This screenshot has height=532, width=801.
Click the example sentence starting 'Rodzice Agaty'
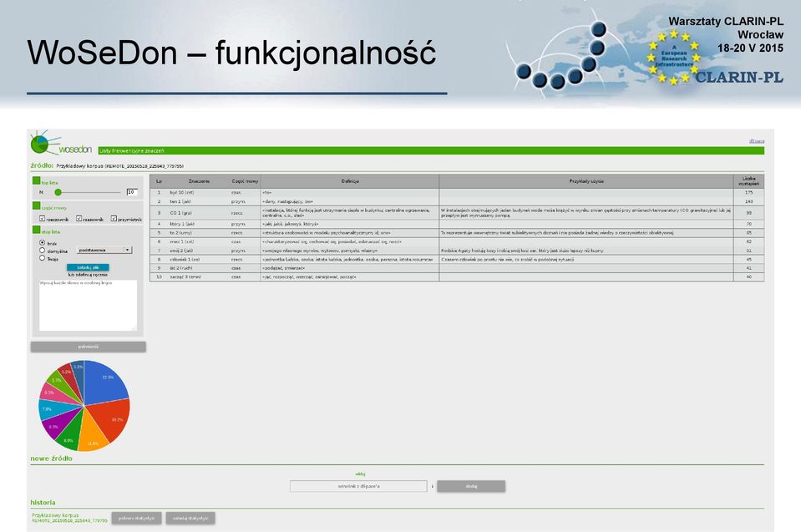coord(522,251)
